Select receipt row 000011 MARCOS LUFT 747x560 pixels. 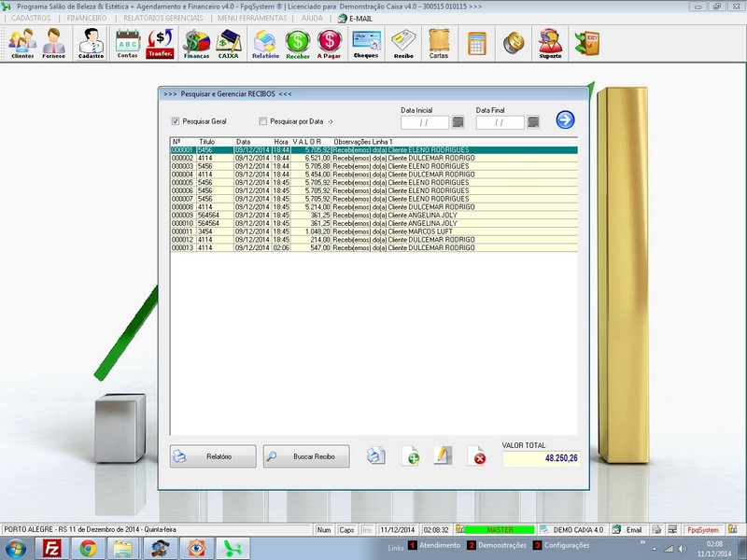[x=374, y=231]
